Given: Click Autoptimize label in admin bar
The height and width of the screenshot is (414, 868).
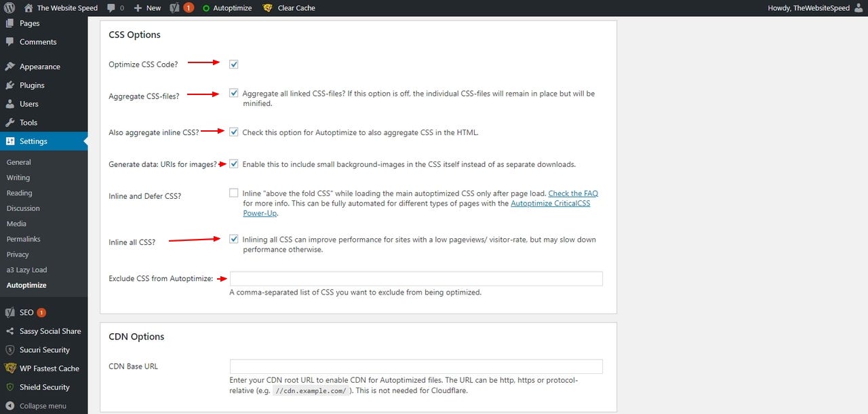Looking at the screenshot, I should point(233,8).
